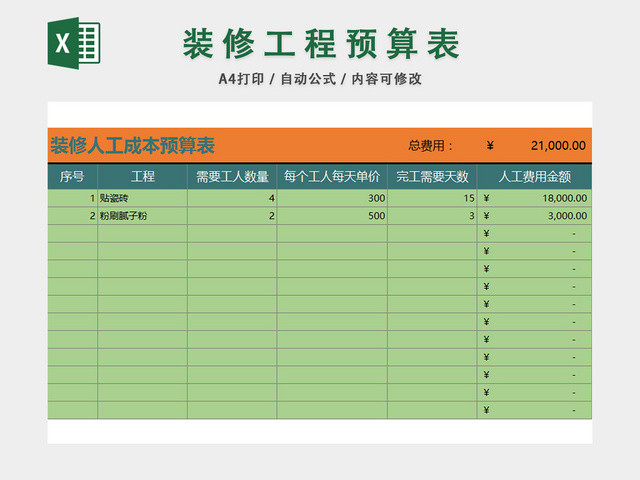Select the 粉刷腻子粉 project cell
This screenshot has height=480, width=640.
point(142,216)
